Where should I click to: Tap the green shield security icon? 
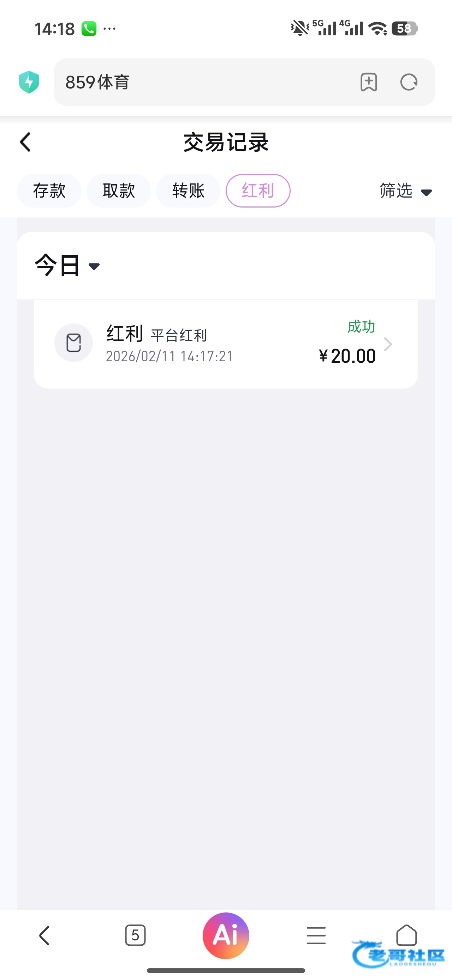point(29,82)
